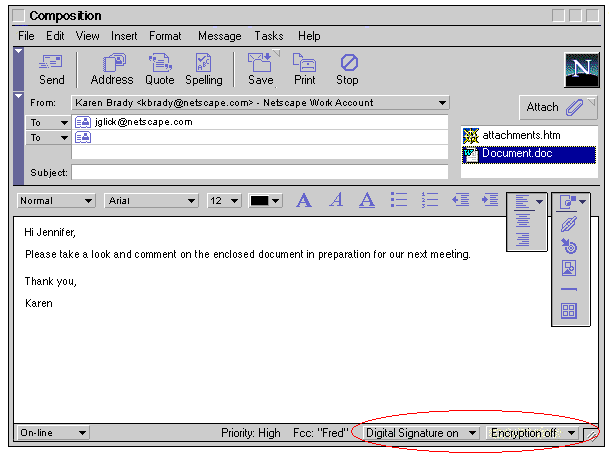Open the Message menu
Viewport: 612px width, 454px height.
click(219, 36)
